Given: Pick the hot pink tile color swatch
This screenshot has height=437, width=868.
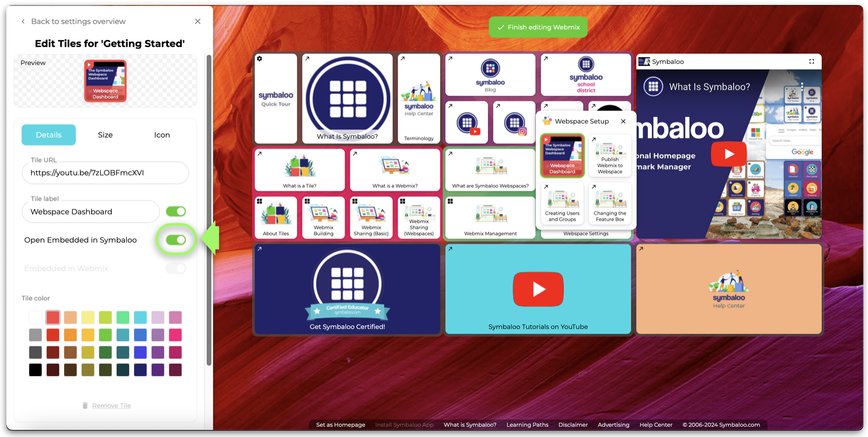Looking at the screenshot, I should tap(175, 335).
